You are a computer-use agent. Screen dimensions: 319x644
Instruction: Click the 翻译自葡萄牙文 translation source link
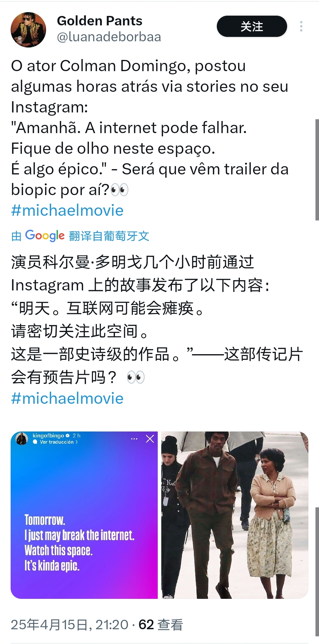[109, 236]
